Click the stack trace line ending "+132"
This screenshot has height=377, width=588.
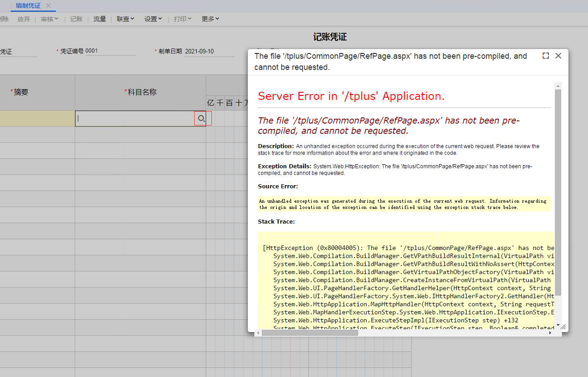click(396, 320)
